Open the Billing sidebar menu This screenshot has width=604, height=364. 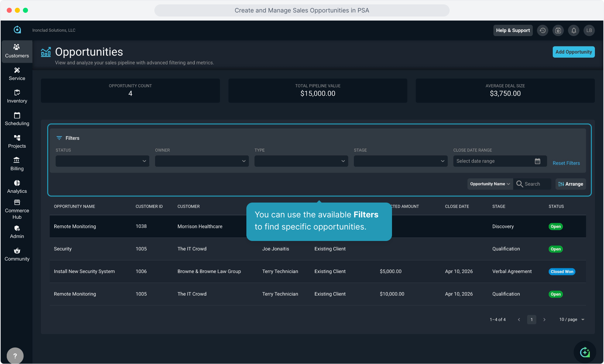(x=17, y=164)
